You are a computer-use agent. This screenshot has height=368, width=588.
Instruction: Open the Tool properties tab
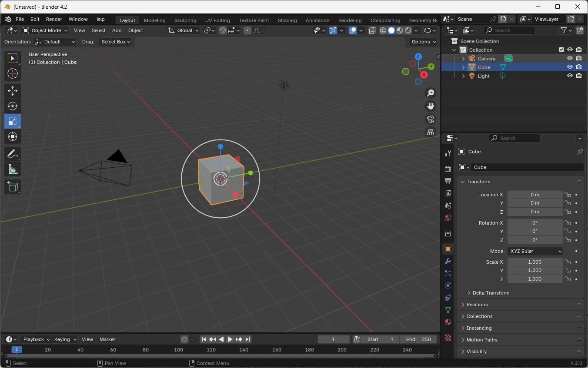tap(448, 153)
